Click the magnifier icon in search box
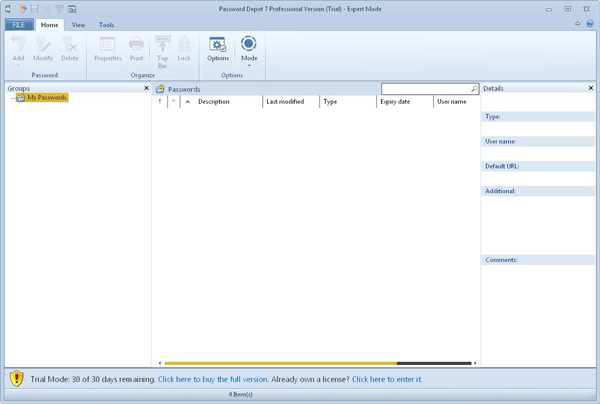The image size is (600, 404). (x=474, y=89)
